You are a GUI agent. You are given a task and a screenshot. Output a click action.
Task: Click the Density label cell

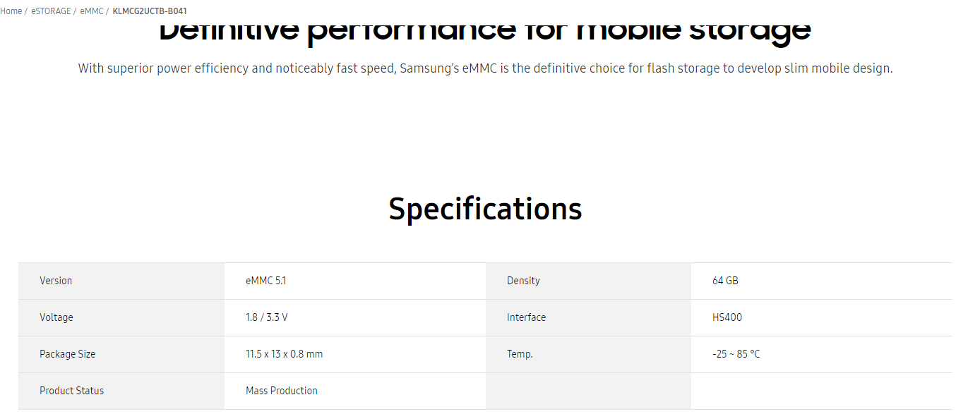(588, 281)
